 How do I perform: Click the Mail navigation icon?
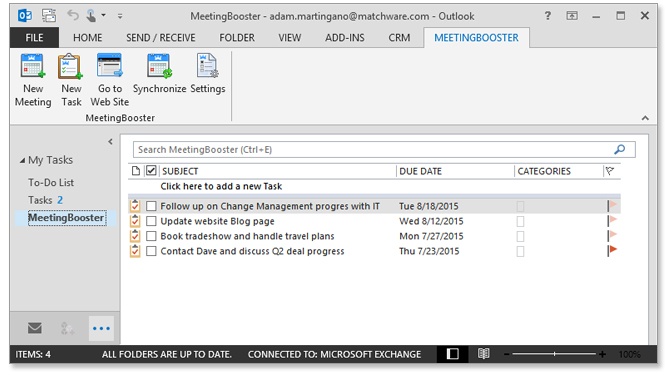[x=35, y=328]
